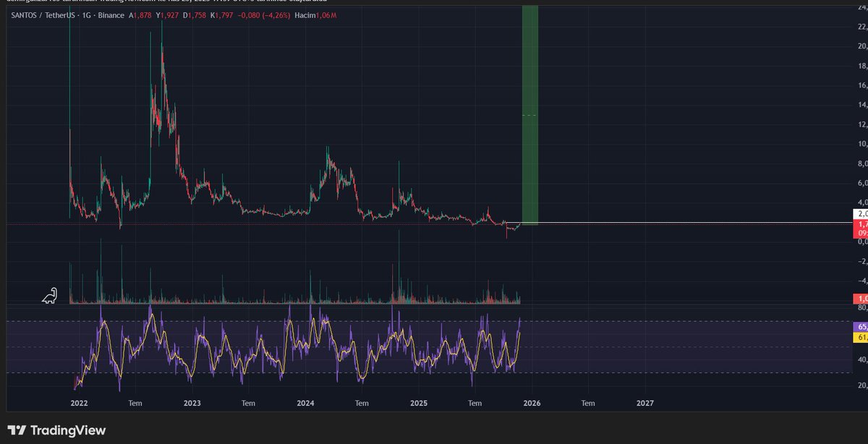This screenshot has height=444, width=868.
Task: Click the dashed target line inside the green box
Action: [x=530, y=114]
